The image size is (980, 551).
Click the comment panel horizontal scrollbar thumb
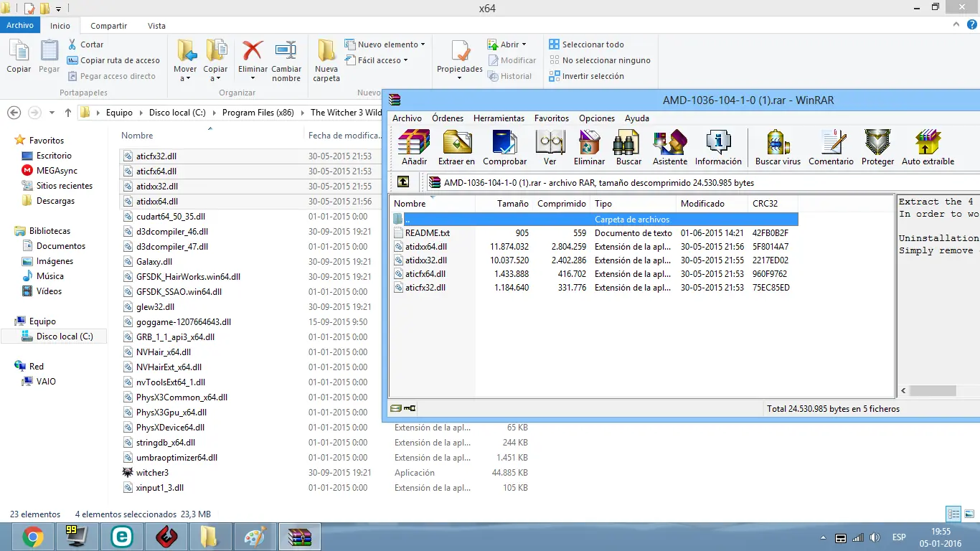[x=933, y=391]
